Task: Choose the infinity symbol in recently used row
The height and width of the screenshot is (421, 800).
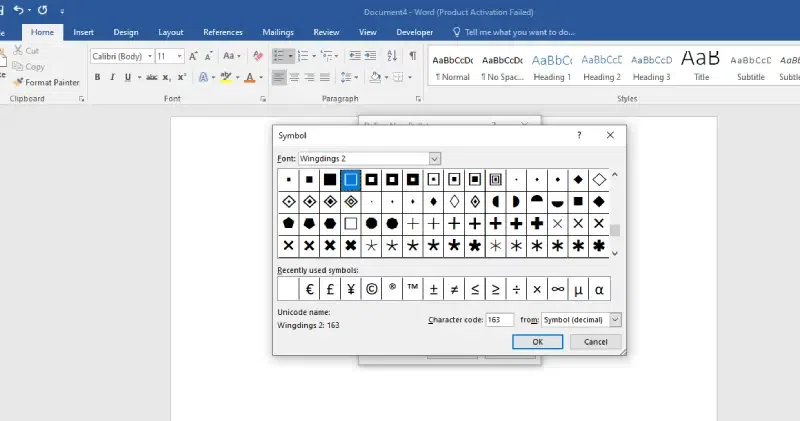Action: pyautogui.click(x=557, y=290)
